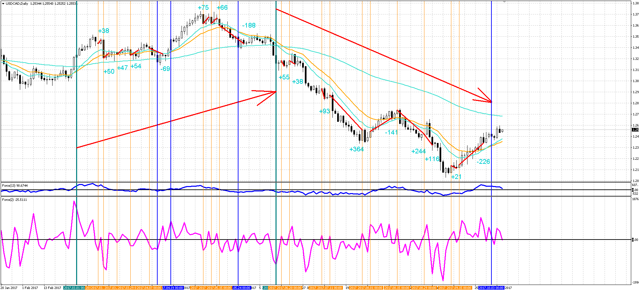Click the +364 profit label
The image size is (644, 292).
pos(356,149)
